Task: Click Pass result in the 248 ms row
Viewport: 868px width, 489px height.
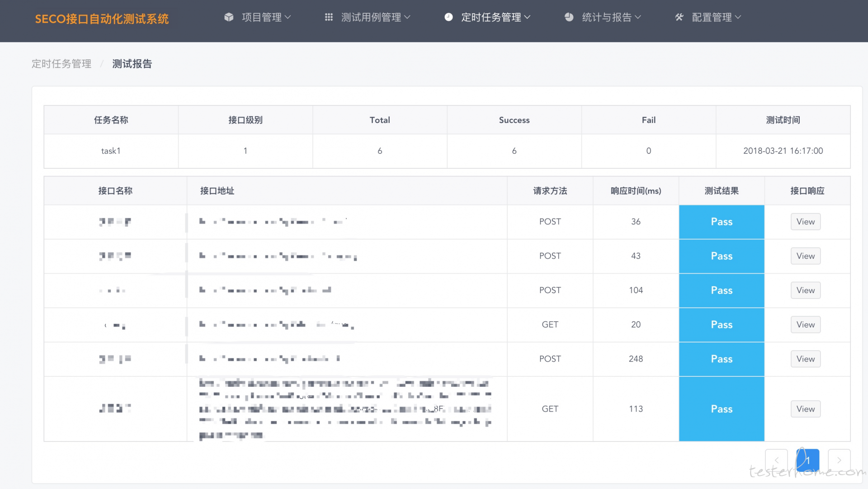Action: pos(722,359)
